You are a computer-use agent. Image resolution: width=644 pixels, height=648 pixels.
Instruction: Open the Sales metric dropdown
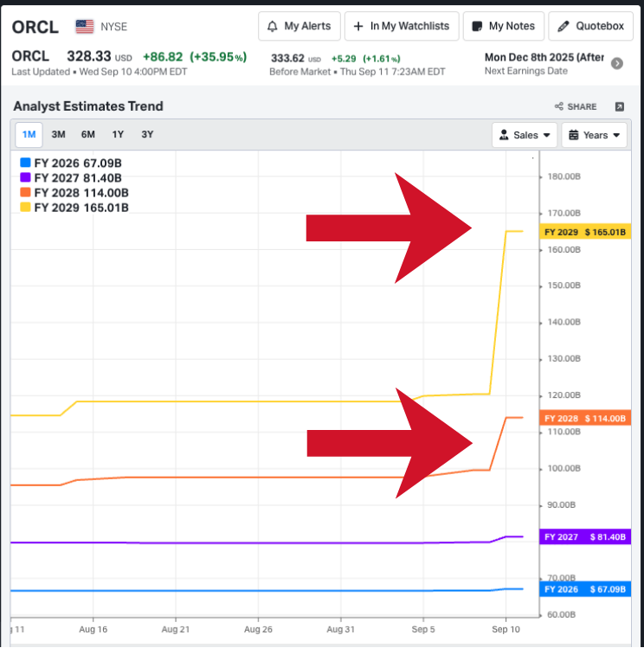[525, 135]
